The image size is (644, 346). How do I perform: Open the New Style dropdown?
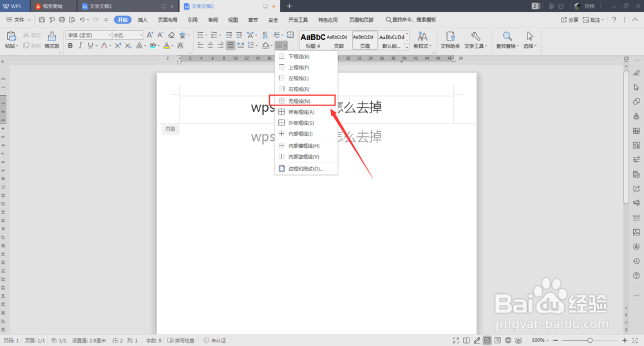[x=422, y=40]
